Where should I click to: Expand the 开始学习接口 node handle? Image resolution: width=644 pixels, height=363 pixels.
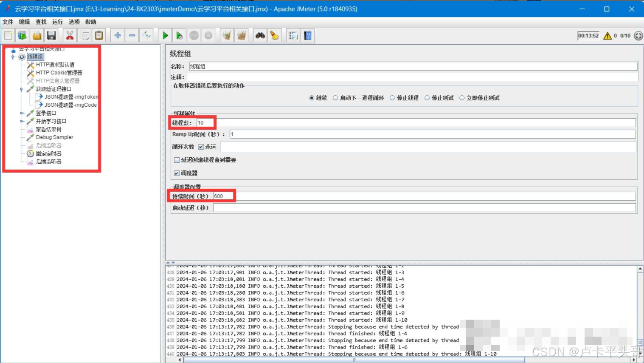click(22, 122)
